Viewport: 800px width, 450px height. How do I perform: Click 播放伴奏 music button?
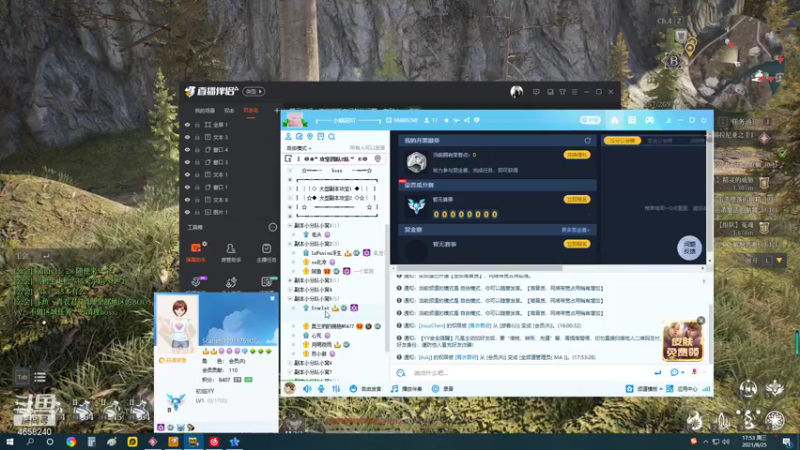(407, 389)
